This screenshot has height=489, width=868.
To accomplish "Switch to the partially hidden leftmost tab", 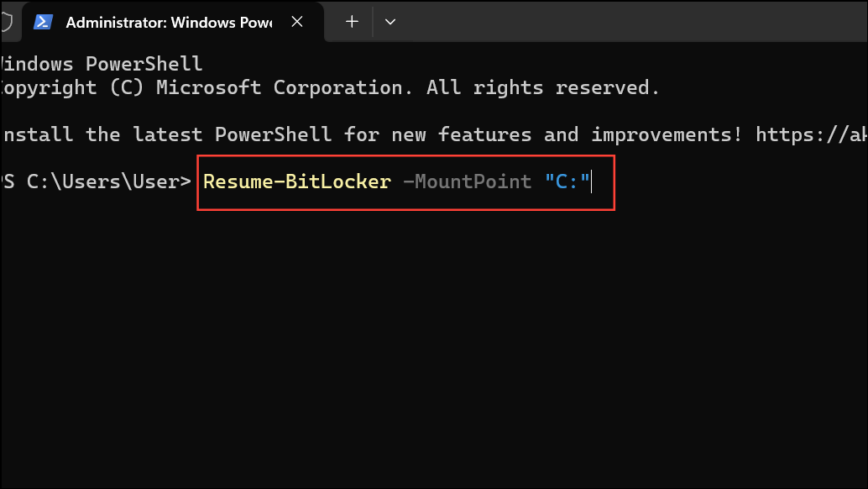I will coord(6,23).
